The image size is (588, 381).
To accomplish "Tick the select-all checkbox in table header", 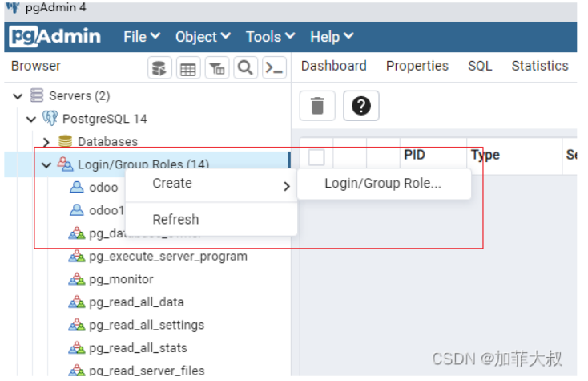I will (316, 157).
